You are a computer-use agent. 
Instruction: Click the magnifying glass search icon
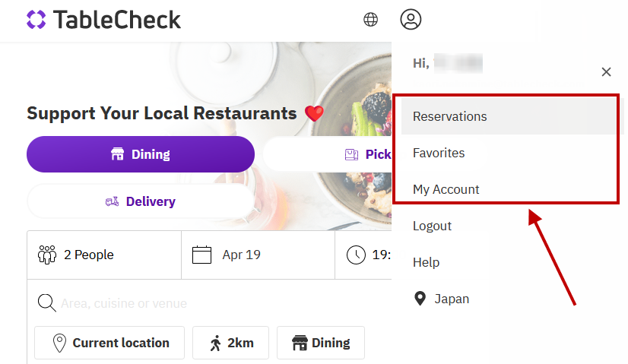click(46, 303)
